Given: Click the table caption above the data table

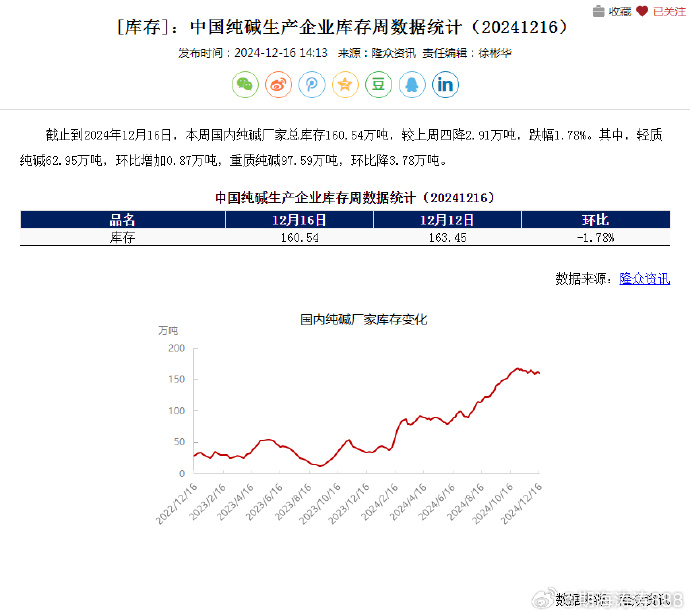Looking at the screenshot, I should [354, 198].
